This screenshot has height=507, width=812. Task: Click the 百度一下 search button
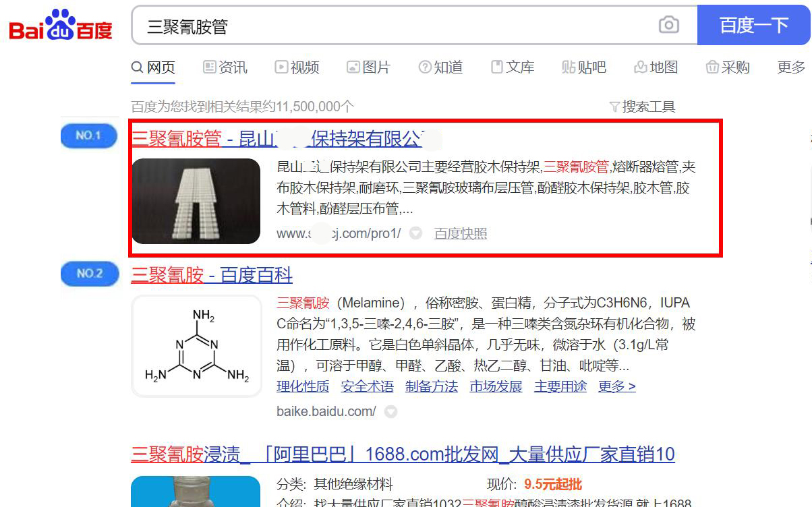(754, 25)
